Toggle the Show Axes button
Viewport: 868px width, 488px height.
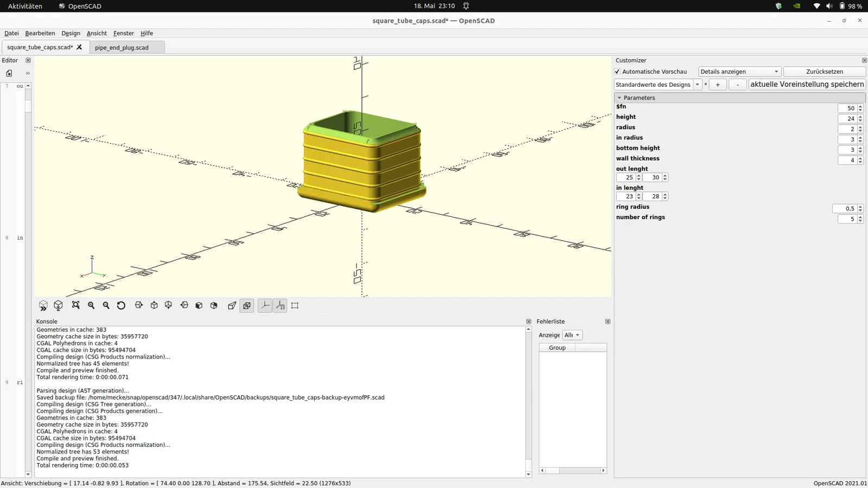coord(265,306)
